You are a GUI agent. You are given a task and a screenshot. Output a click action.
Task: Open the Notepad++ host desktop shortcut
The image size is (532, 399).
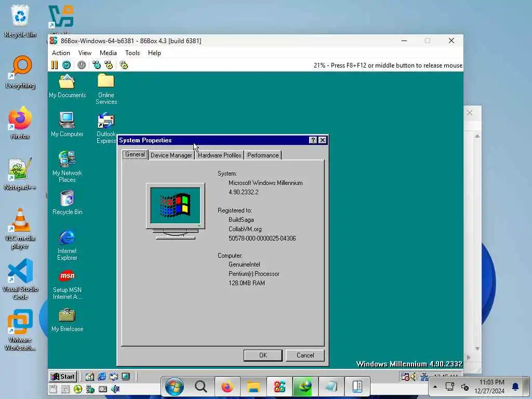pyautogui.click(x=20, y=174)
